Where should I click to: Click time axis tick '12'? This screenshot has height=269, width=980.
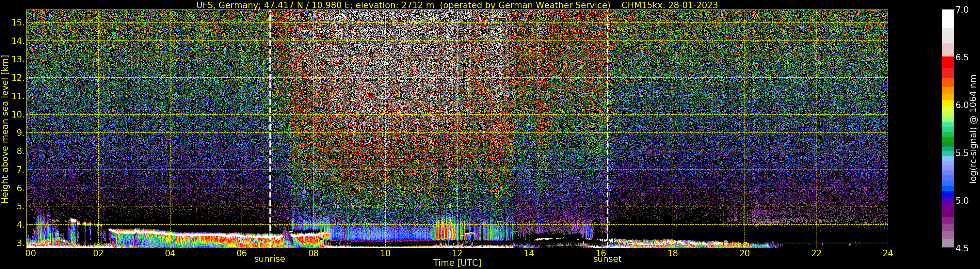[457, 253]
